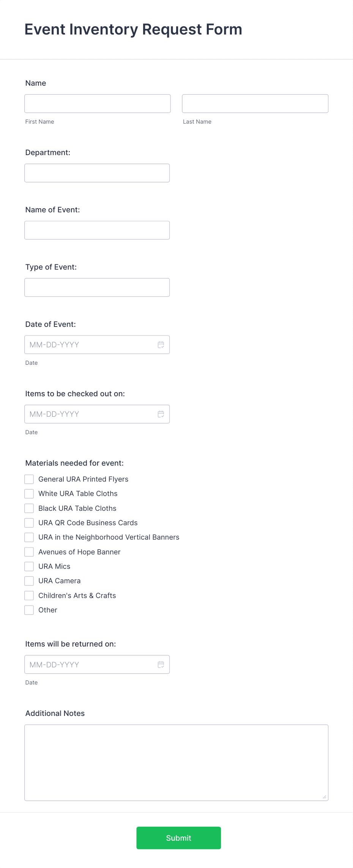353x868 pixels.
Task: Click the First Name input field
Action: point(97,103)
